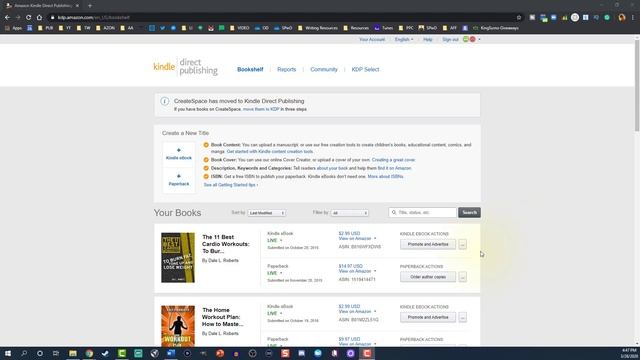This screenshot has width=640, height=360.
Task: Open the Filter by All dropdown
Action: (x=350, y=213)
